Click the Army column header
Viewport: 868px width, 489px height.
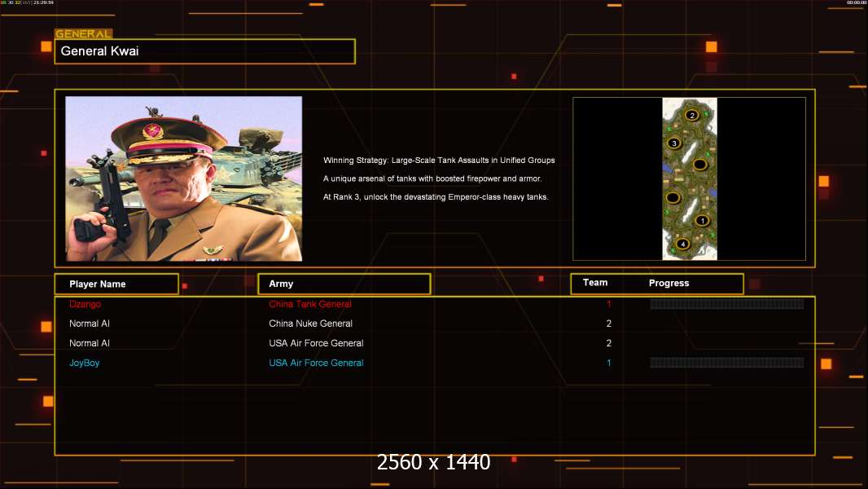(344, 284)
